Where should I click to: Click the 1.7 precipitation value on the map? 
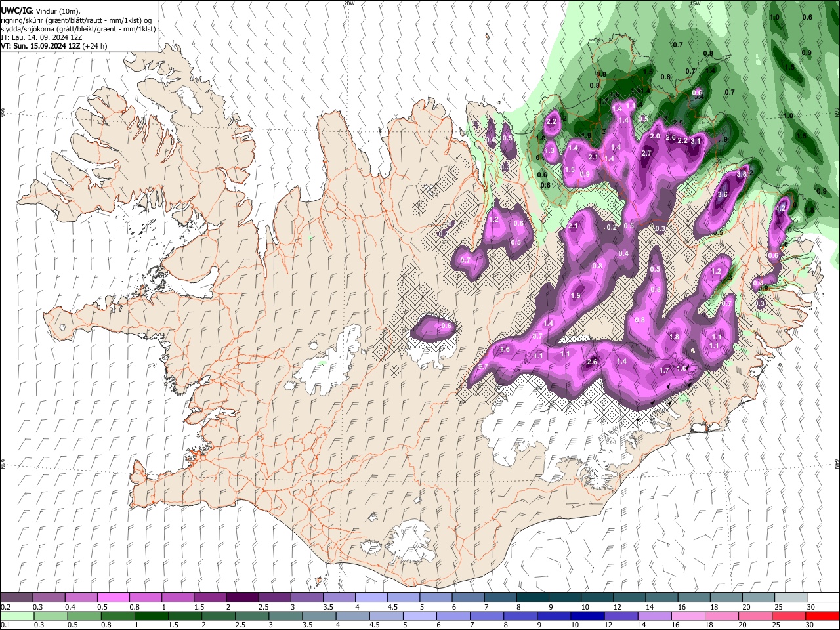pyautogui.click(x=664, y=370)
